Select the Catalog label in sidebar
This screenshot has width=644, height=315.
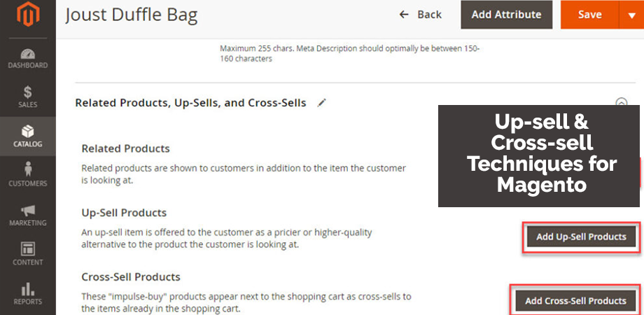(27, 144)
